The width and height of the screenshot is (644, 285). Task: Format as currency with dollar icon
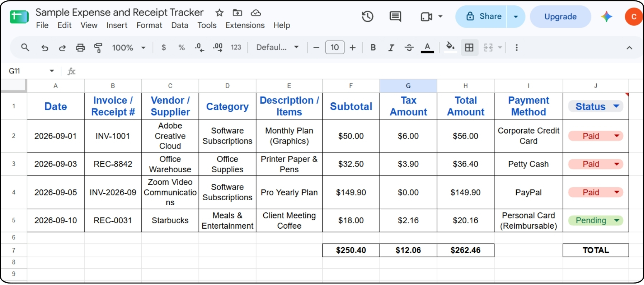164,47
